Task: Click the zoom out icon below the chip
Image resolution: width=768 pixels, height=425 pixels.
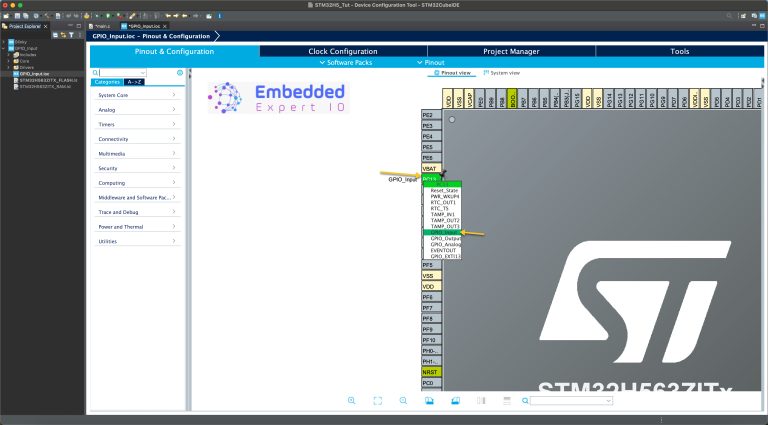Action: tap(403, 400)
